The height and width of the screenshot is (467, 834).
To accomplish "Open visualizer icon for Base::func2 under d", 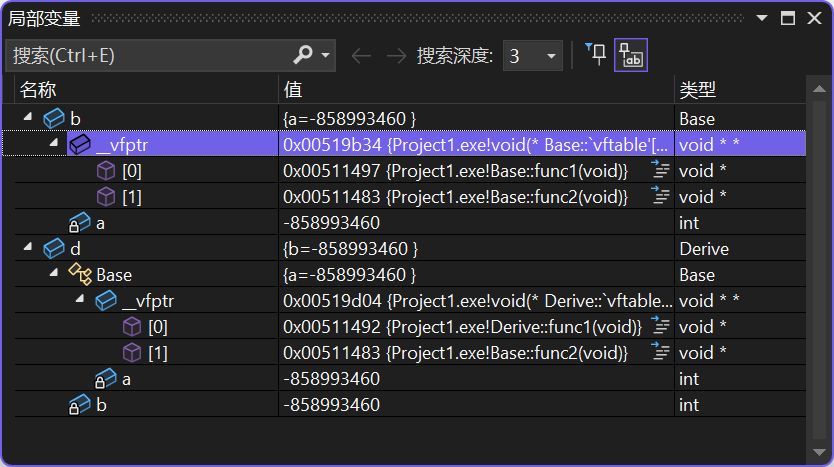I will [x=660, y=352].
